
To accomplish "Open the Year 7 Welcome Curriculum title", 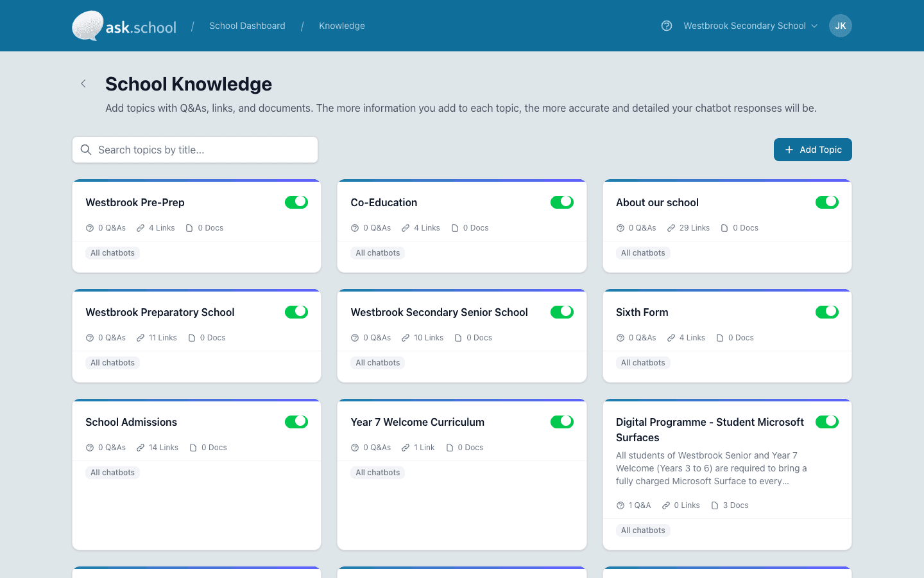I will coord(417,422).
